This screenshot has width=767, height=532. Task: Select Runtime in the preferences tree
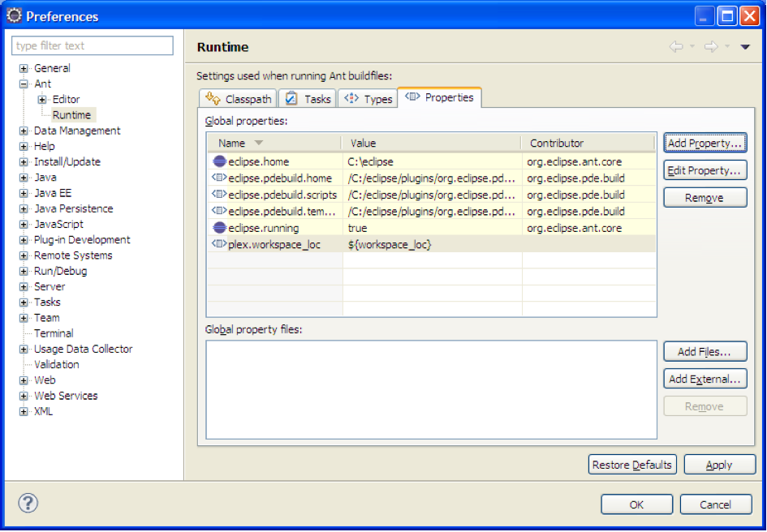pyautogui.click(x=72, y=115)
